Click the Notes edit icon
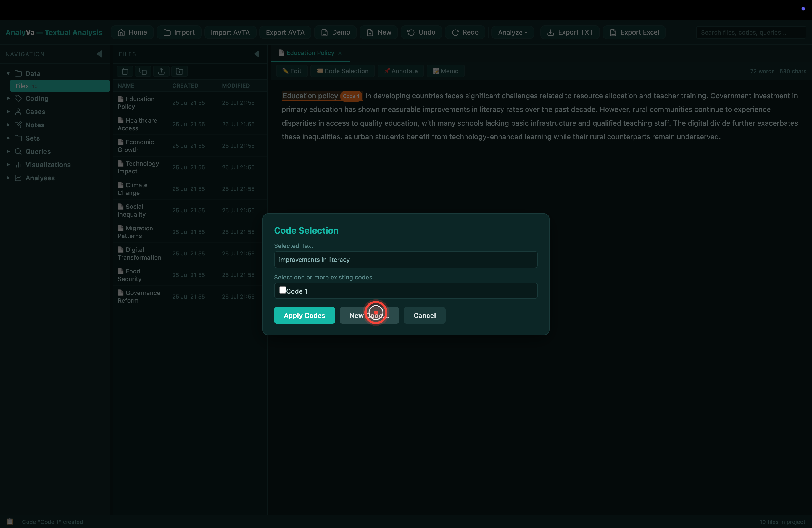The image size is (812, 528). [19, 125]
